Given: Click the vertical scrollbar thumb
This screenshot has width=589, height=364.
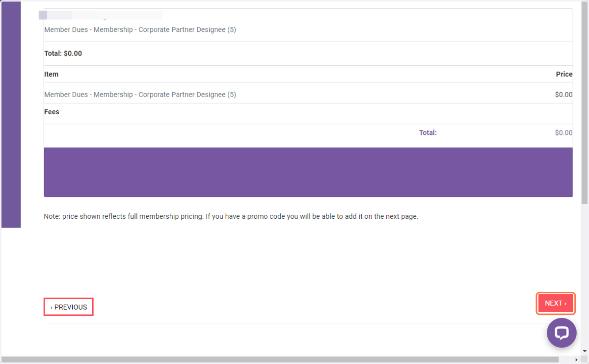Looking at the screenshot, I should pyautogui.click(x=584, y=103).
